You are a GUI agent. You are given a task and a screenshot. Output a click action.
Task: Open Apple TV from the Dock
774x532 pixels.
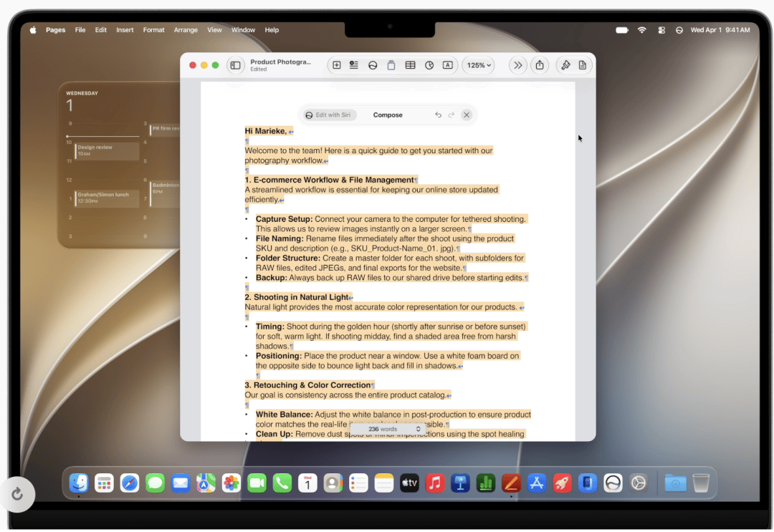coord(409,483)
